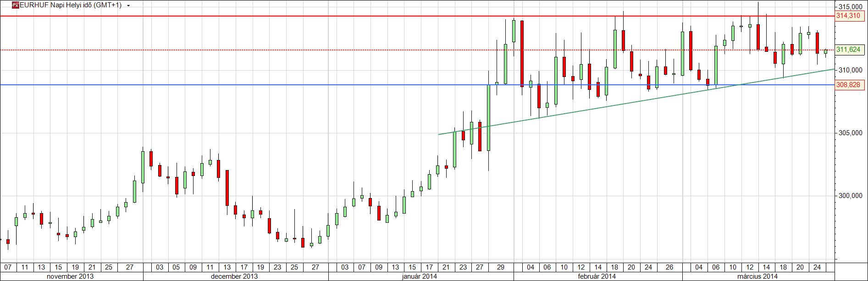The width and height of the screenshot is (868, 281).
Task: Click the 315,000 price axis value
Action: (850, 7)
